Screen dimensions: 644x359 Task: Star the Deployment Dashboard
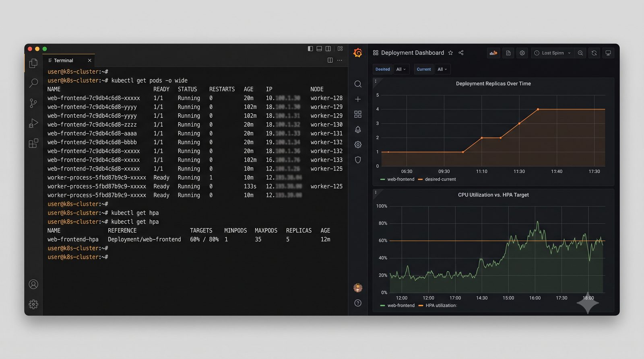coord(450,53)
